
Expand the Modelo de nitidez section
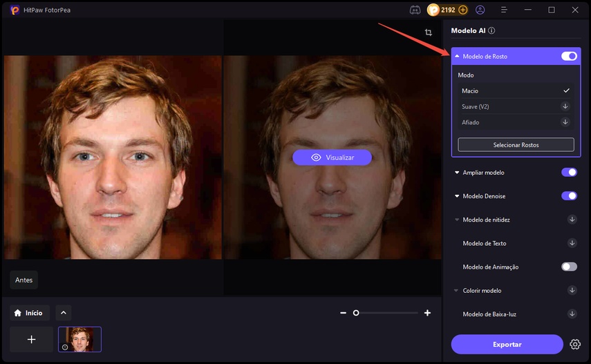click(457, 220)
